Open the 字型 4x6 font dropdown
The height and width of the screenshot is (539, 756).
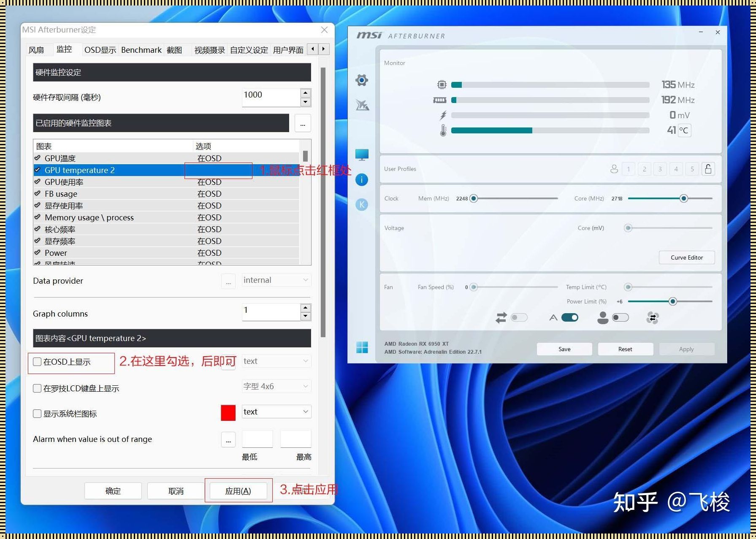click(276, 387)
